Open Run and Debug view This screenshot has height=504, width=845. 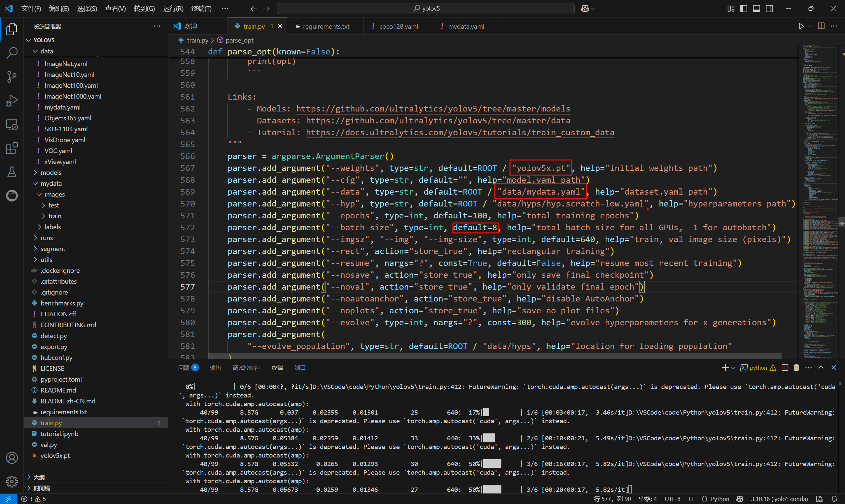(12, 101)
